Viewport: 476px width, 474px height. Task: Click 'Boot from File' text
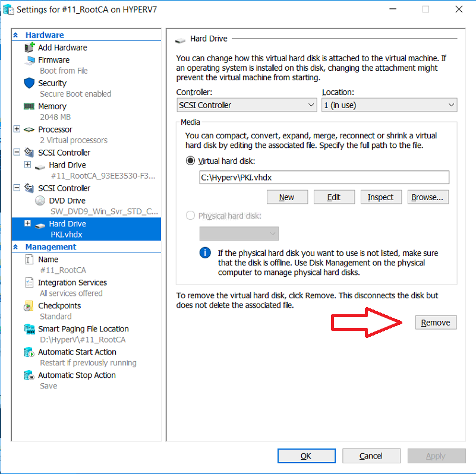(64, 71)
